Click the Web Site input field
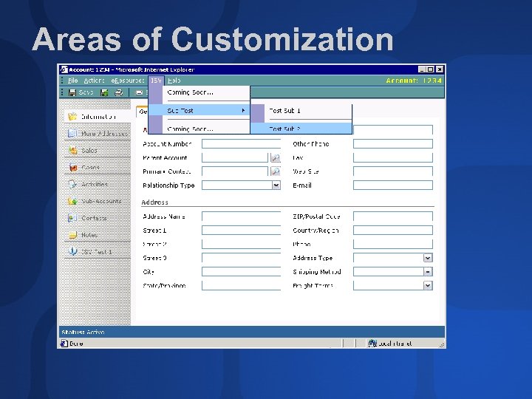 click(x=393, y=171)
